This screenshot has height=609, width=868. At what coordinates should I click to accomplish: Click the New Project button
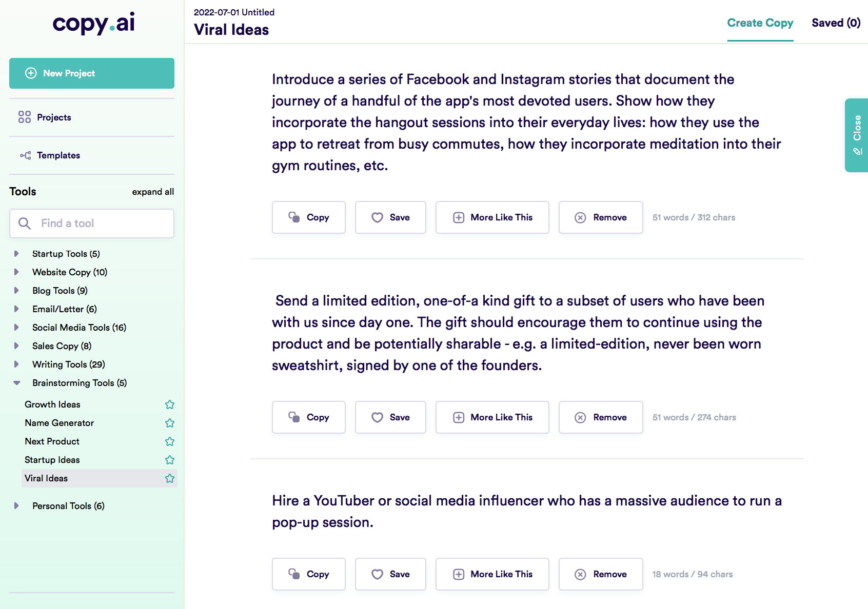pyautogui.click(x=92, y=73)
